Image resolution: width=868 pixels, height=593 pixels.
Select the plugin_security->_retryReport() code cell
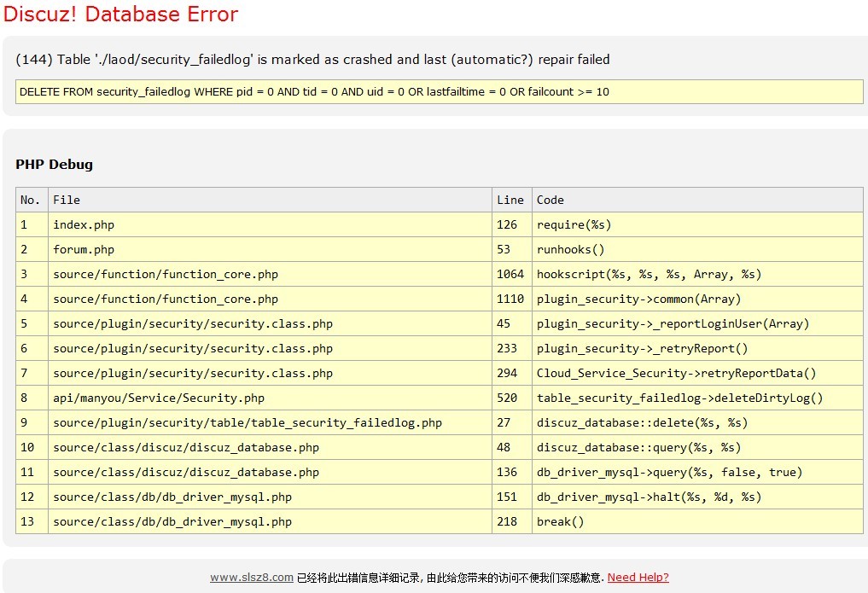tap(697, 348)
